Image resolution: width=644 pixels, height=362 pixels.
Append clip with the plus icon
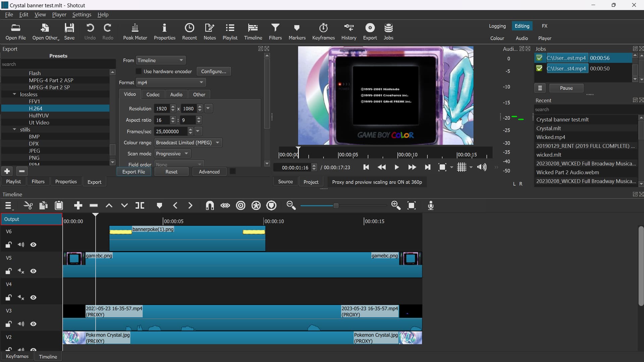(78, 205)
